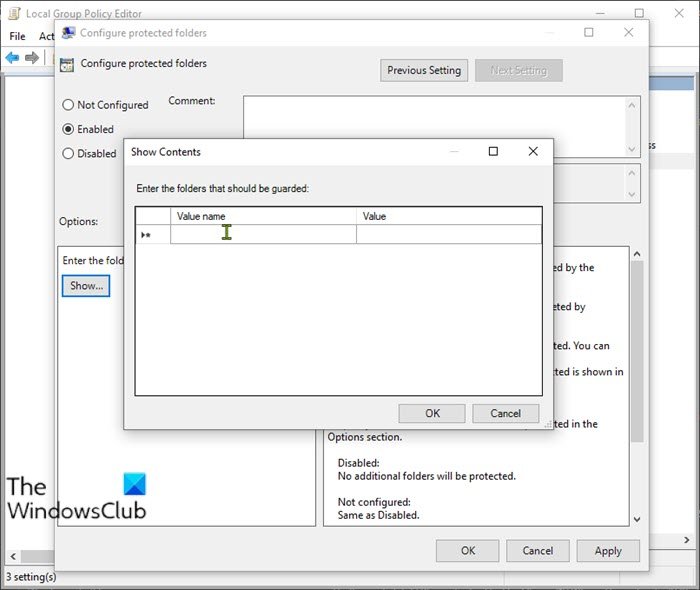Click Supported on box scroll up arrow
The height and width of the screenshot is (590, 700).
(631, 173)
